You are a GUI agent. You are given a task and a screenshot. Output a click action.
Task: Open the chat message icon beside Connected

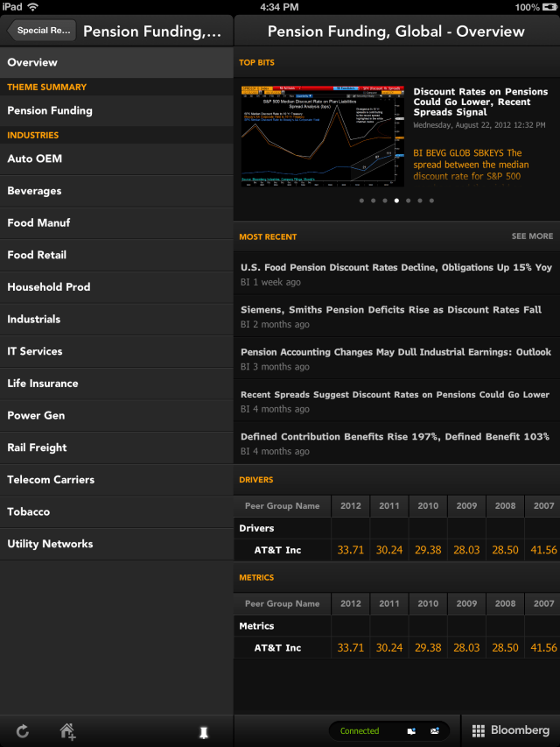pos(411,731)
